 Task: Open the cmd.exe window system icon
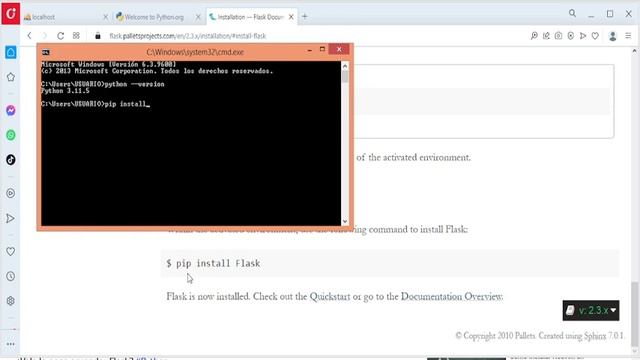click(x=46, y=52)
